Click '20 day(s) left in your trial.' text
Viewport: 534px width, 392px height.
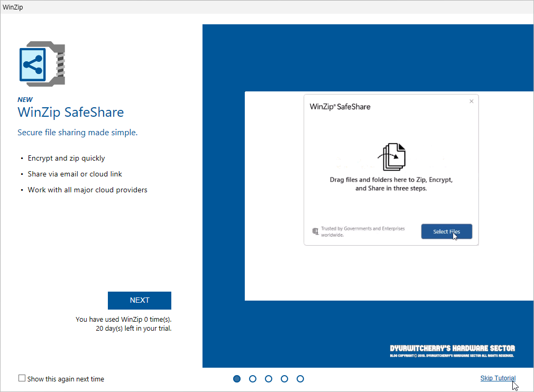tap(133, 329)
